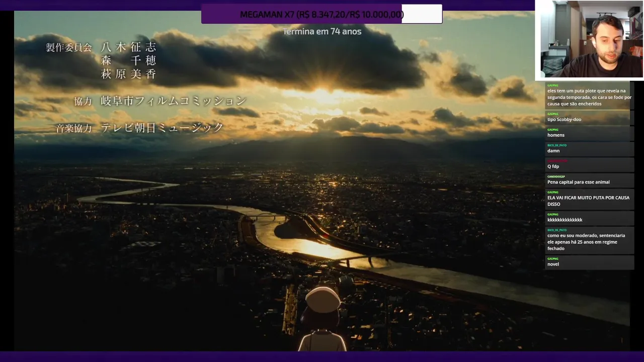Click the MEGAMAN X7 donation goal bar
The height and width of the screenshot is (362, 644).
(321, 14)
